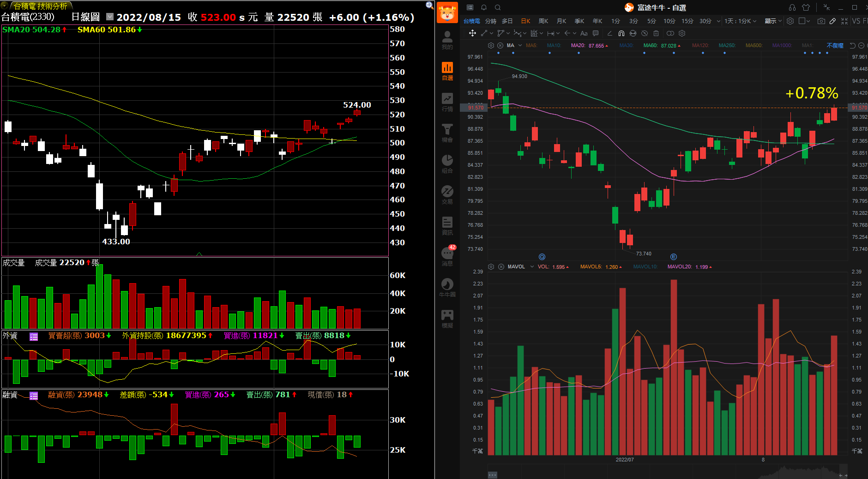Open the skin theme shirt icon
This screenshot has height=479, width=868.
pyautogui.click(x=806, y=7)
